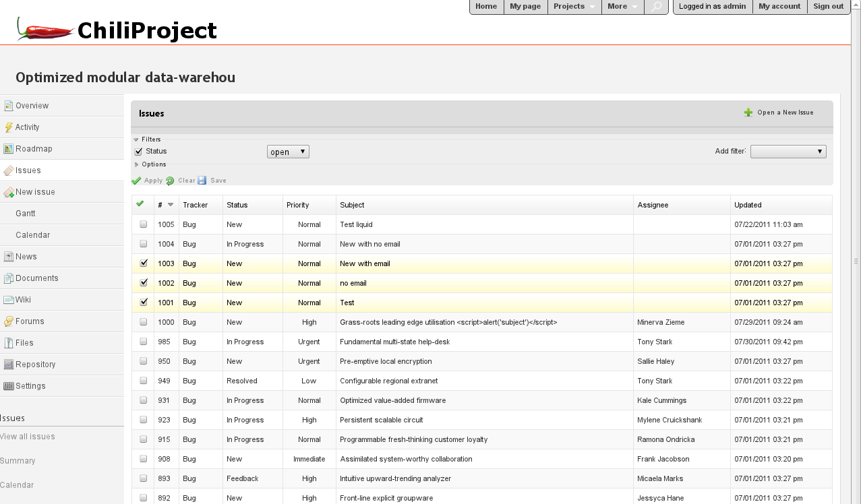
Task: Click 'Minerva Zieme' assignee cell
Action: [661, 322]
